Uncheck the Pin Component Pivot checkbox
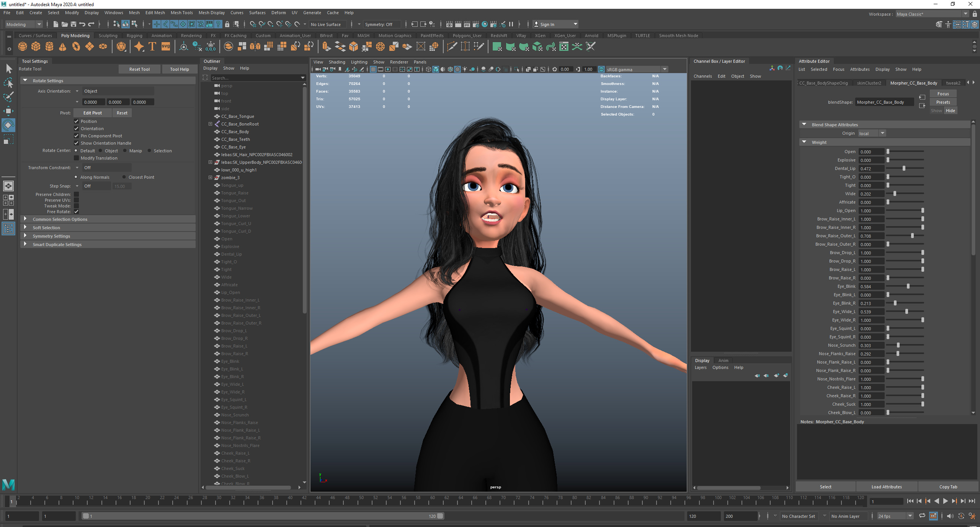 (x=76, y=136)
